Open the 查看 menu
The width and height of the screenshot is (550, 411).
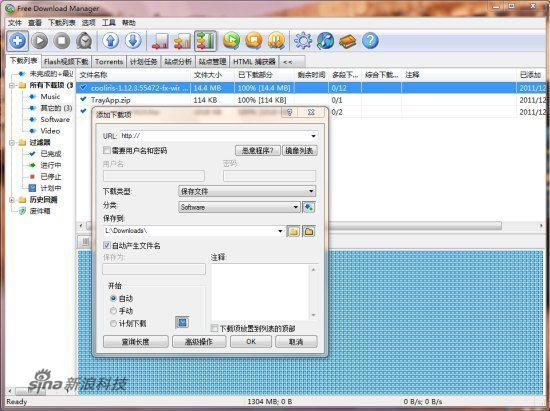35,23
